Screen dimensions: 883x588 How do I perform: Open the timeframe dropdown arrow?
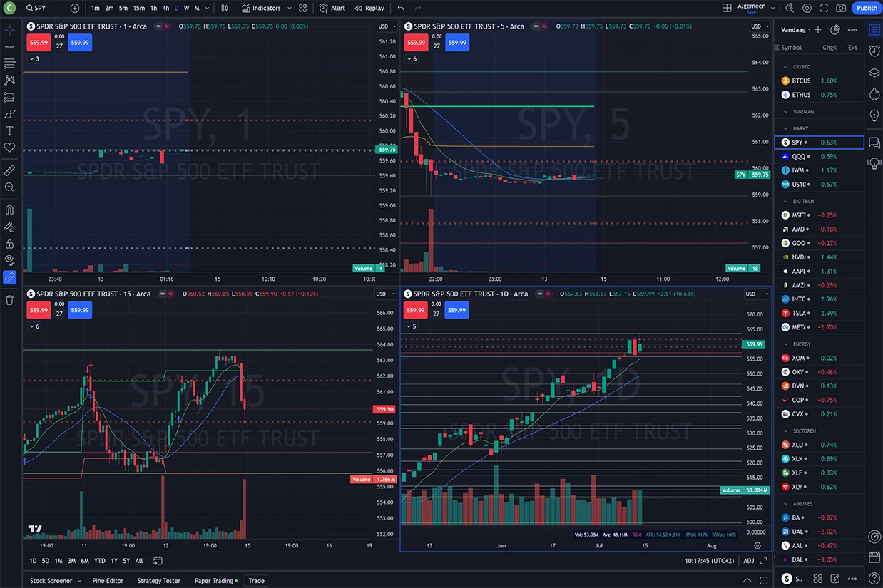[x=208, y=8]
